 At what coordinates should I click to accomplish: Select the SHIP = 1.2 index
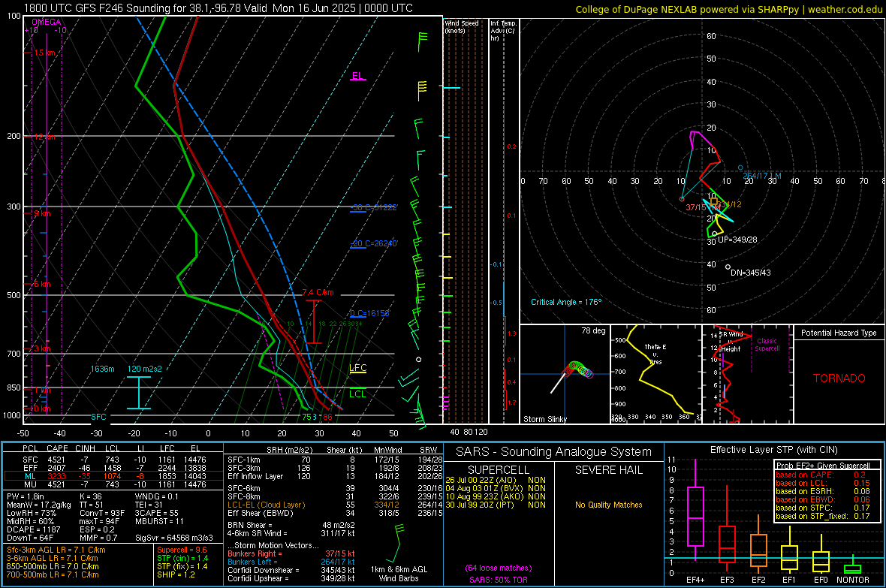click(176, 574)
